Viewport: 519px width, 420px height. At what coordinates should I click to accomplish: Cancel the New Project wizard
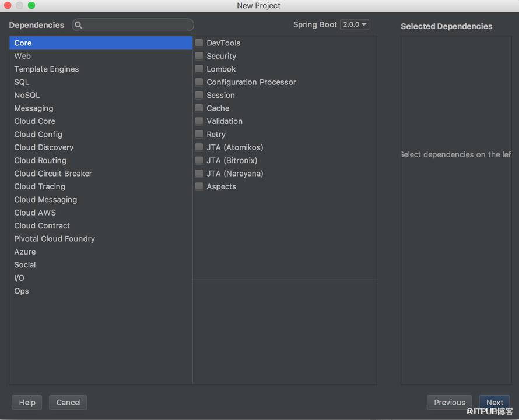68,403
